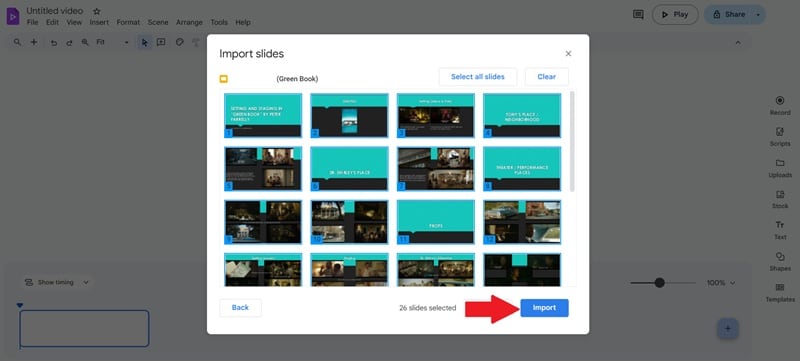This screenshot has width=800, height=361.
Task: Toggle slide 2 with blue poster image
Action: 349,115
